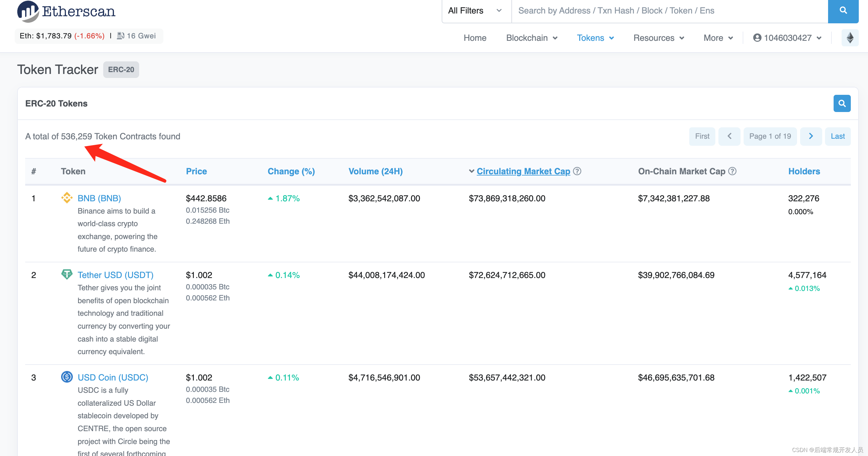Click USDC market cap $53,657,442,321.00
The height and width of the screenshot is (456, 868).
tap(507, 377)
